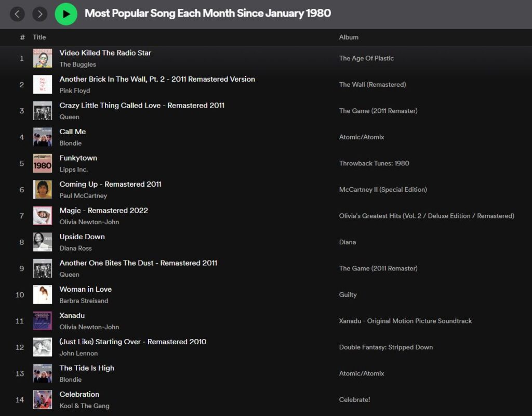
Task: Click the Funkytown 1980 album thumbnail
Action: pos(43,163)
